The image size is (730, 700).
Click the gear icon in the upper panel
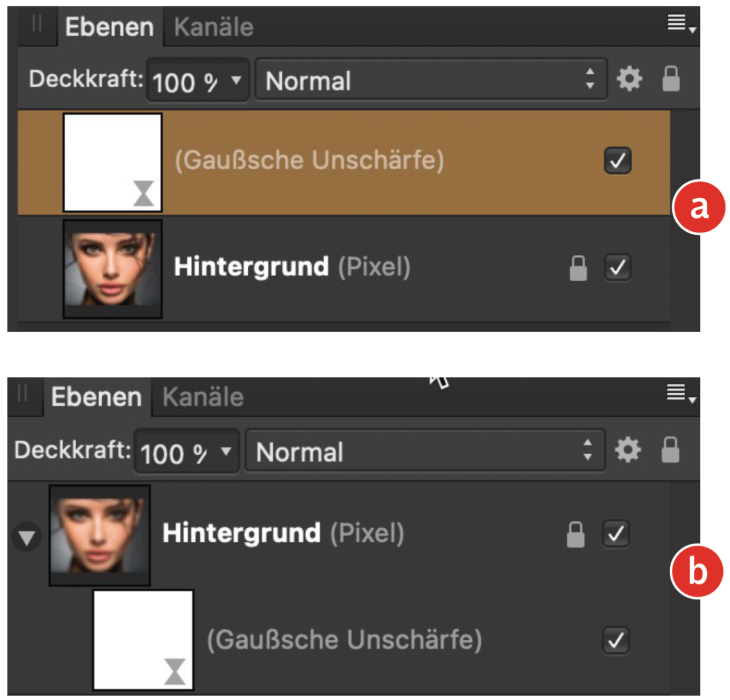629,79
